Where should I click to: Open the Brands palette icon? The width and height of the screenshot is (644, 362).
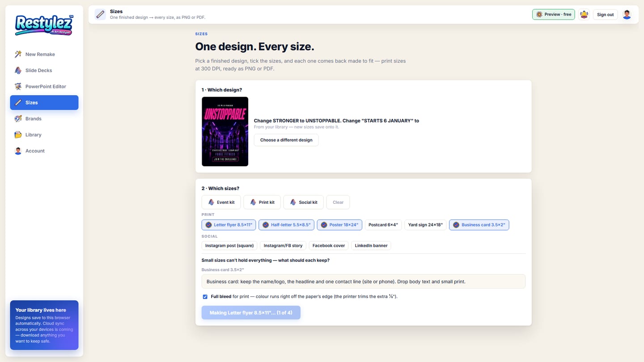[18, 118]
